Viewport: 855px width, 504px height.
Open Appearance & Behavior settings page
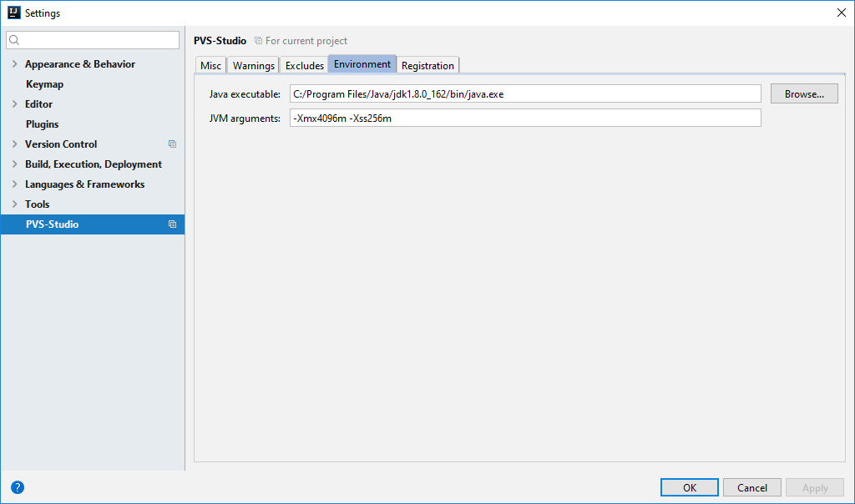(80, 63)
